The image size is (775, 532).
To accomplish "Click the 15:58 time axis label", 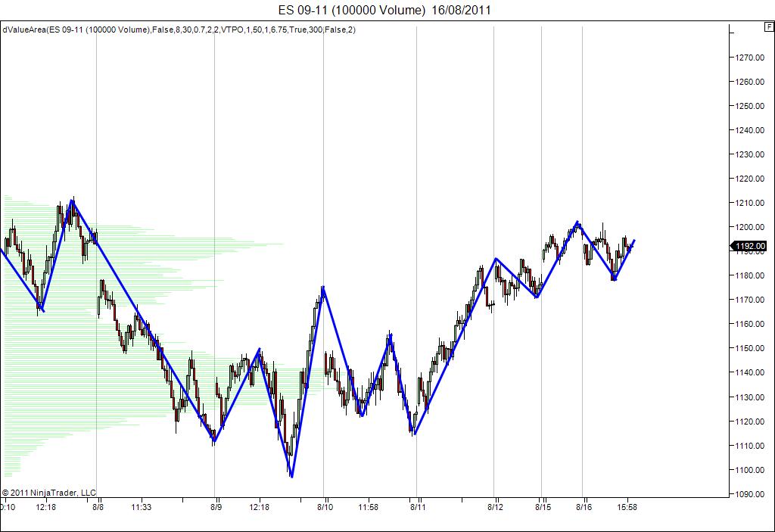I will click(x=627, y=507).
